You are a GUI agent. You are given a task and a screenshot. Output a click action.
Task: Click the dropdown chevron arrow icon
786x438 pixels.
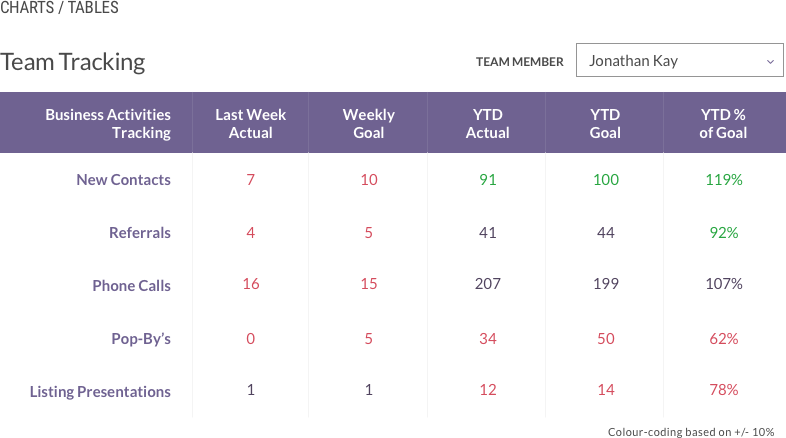point(770,61)
